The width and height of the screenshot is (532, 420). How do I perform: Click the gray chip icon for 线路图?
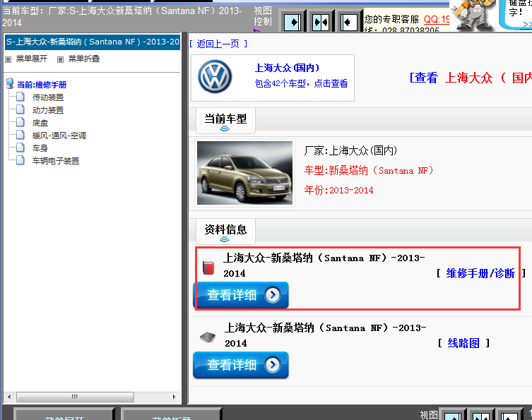pyautogui.click(x=208, y=337)
